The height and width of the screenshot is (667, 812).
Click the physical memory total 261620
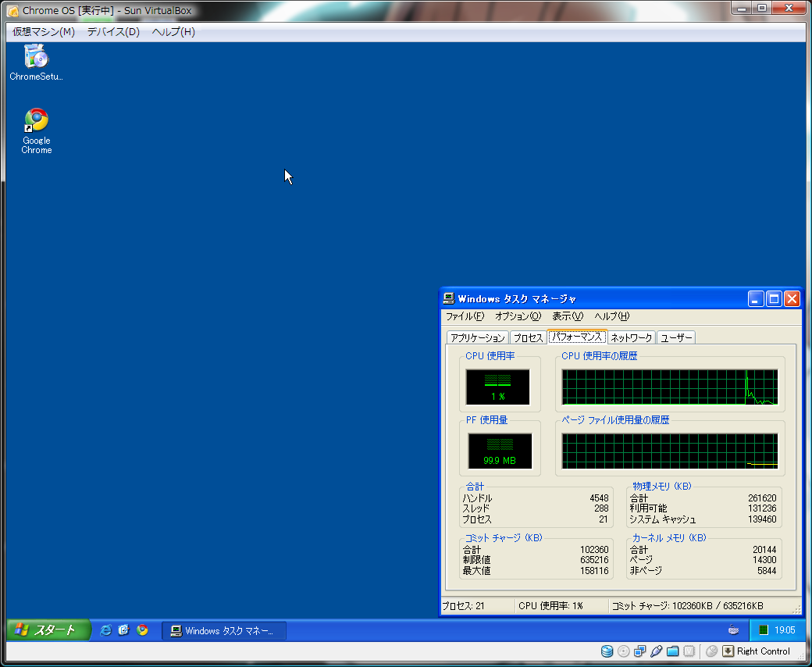[x=762, y=498]
